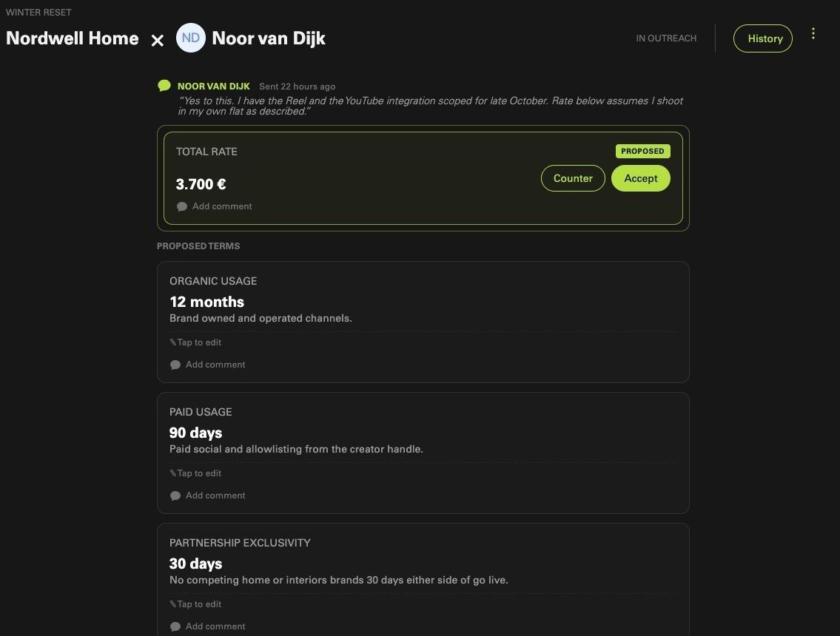
Task: Open the three-dot more options menu
Action: pos(813,33)
